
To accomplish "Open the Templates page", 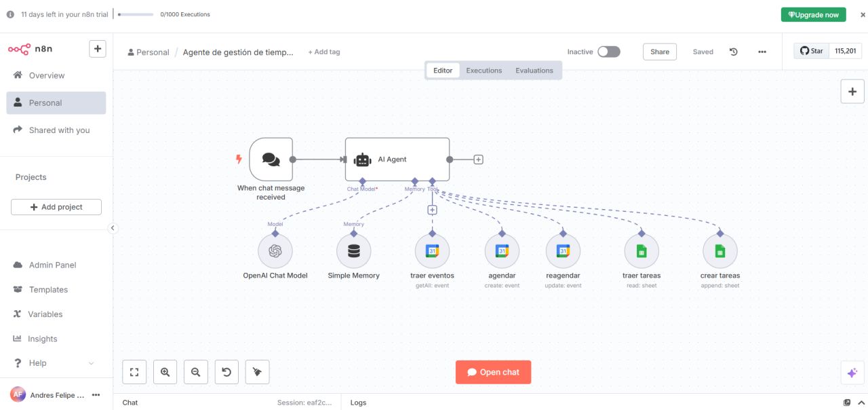I will coord(56,290).
